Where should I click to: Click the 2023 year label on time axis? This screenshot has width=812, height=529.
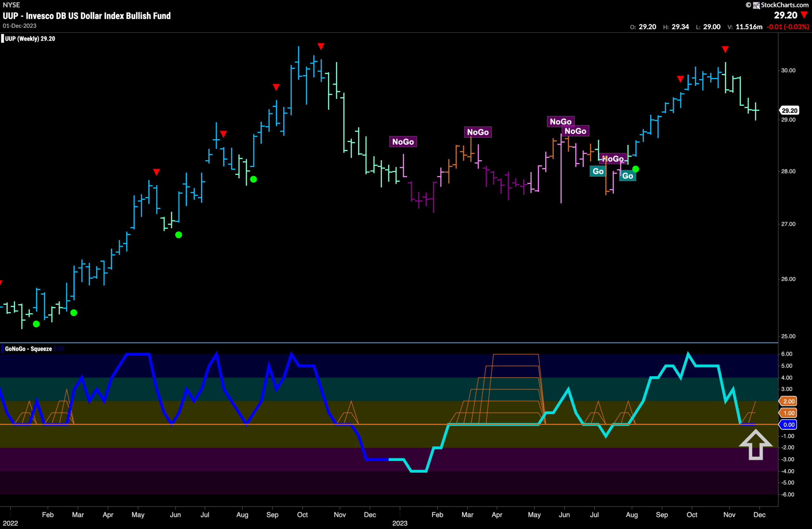[400, 523]
